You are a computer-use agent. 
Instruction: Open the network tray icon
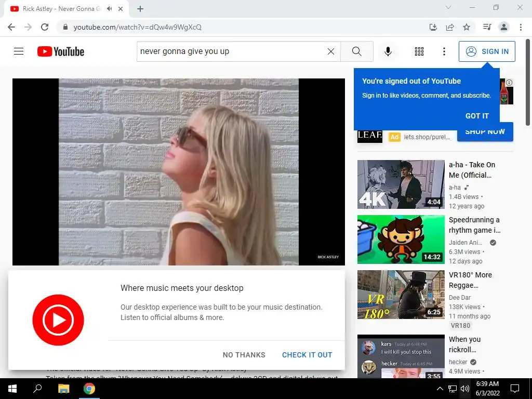[x=453, y=389]
